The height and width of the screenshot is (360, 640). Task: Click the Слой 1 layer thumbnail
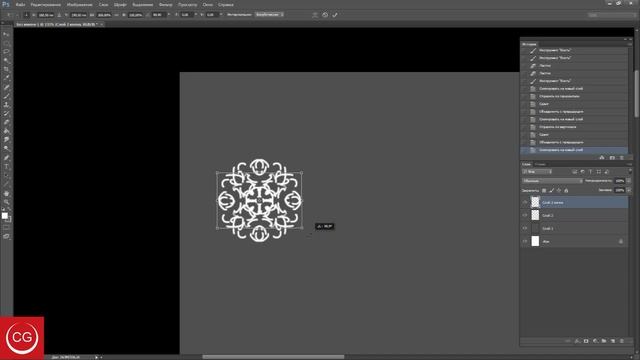[x=535, y=228]
